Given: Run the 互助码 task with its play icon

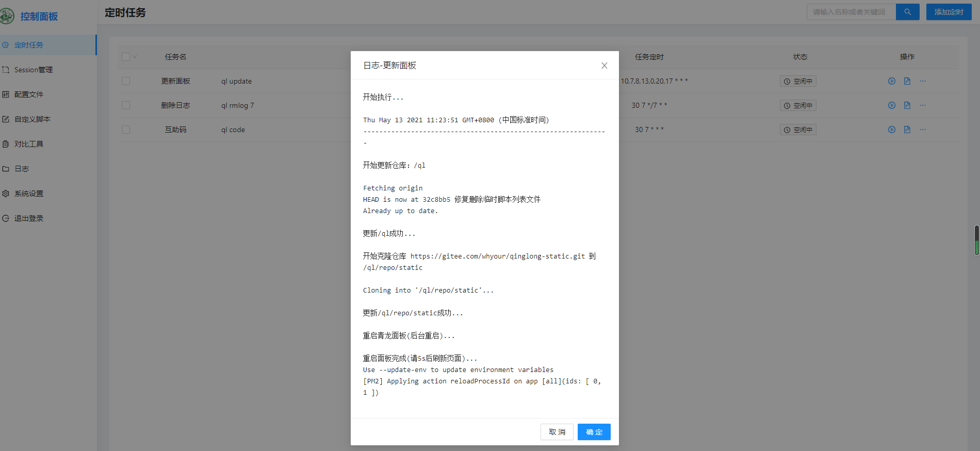Looking at the screenshot, I should click(891, 130).
